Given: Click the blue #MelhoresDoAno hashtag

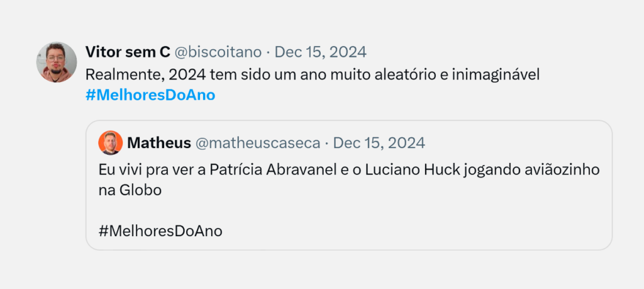Looking at the screenshot, I should click(x=150, y=95).
